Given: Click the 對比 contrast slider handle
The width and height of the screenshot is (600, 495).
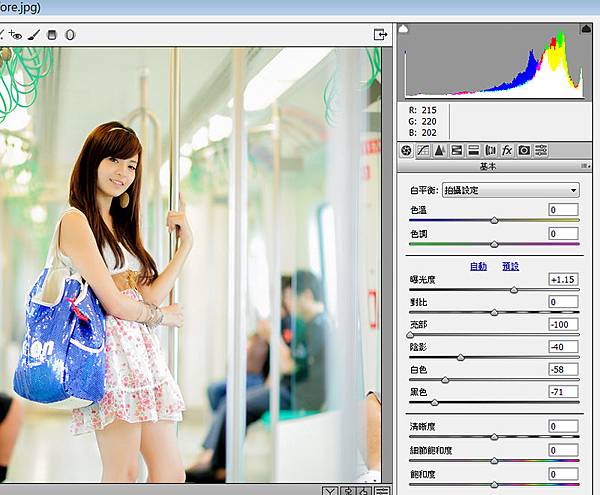Looking at the screenshot, I should [494, 313].
